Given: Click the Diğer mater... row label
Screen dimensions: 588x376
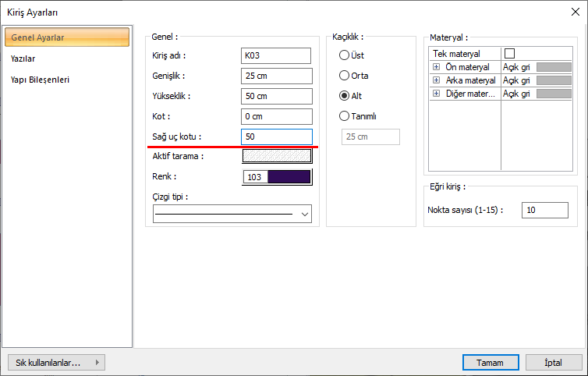Looking at the screenshot, I should point(470,94).
